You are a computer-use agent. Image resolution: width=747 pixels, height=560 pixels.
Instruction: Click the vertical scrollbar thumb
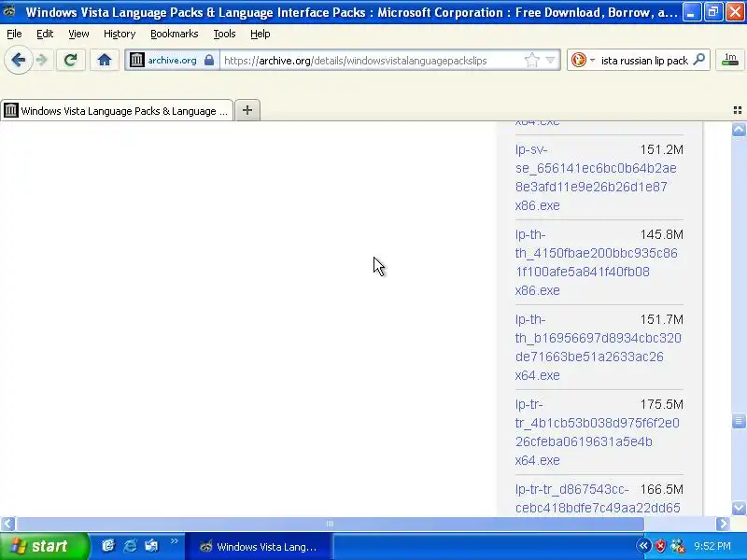pos(739,421)
